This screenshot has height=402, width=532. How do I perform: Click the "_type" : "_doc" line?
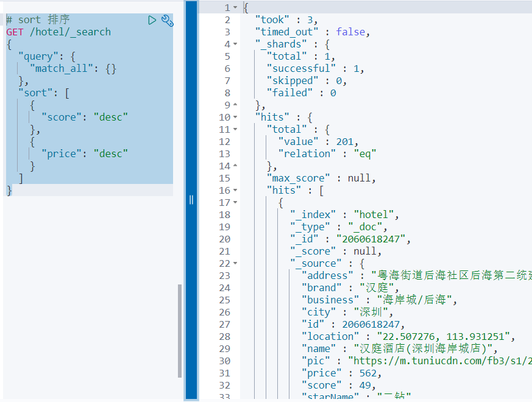339,227
